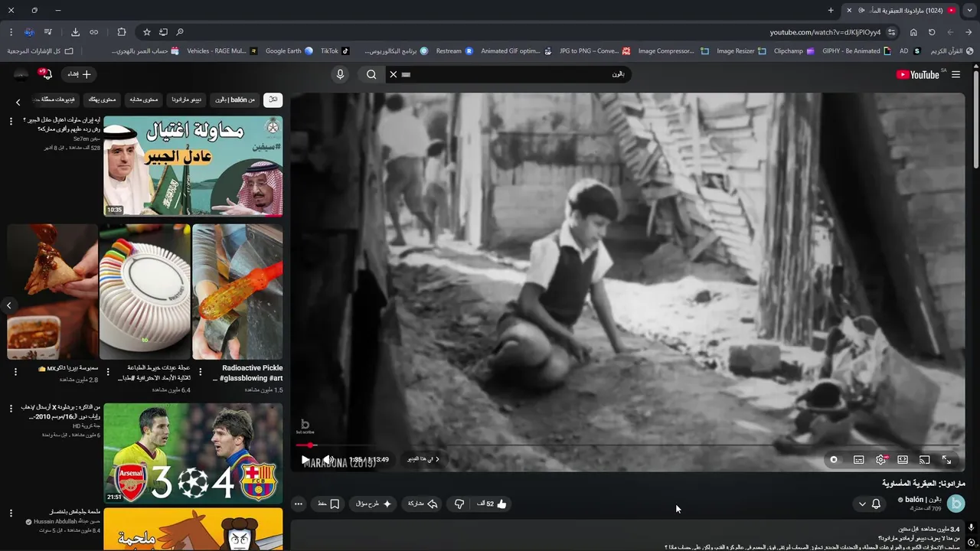Viewport: 980px width, 551px height.
Task: Open Chrome extensions puzzle icon
Action: point(122,32)
